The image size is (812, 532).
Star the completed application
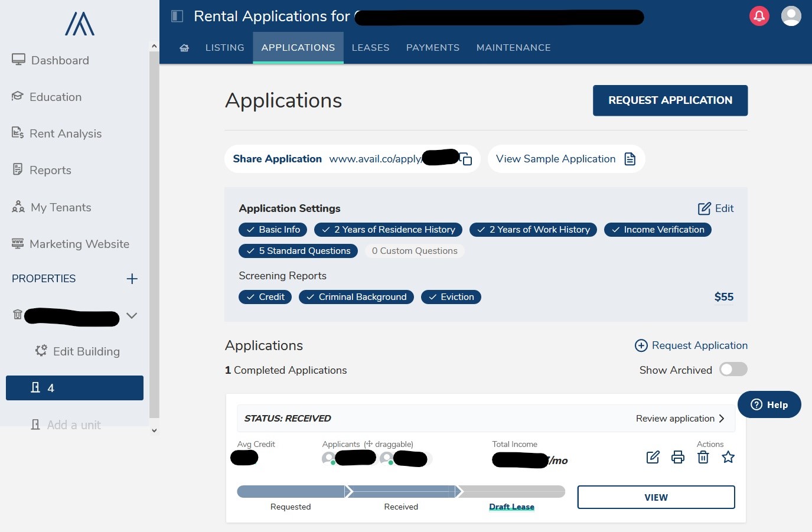pos(728,456)
